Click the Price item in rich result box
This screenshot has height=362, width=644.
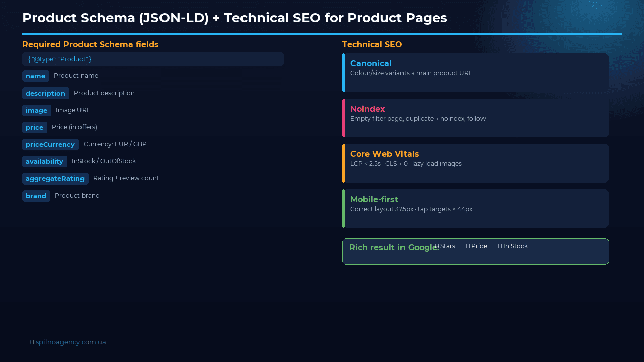click(x=476, y=246)
